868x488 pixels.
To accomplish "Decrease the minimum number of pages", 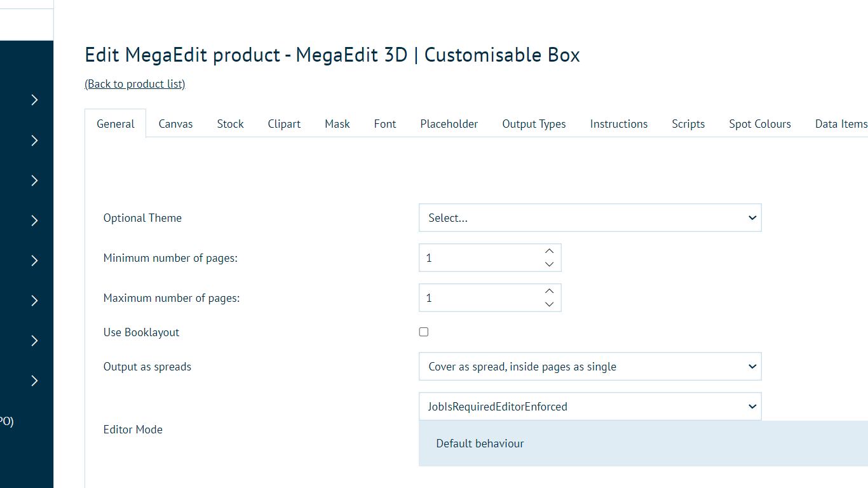I will point(550,264).
